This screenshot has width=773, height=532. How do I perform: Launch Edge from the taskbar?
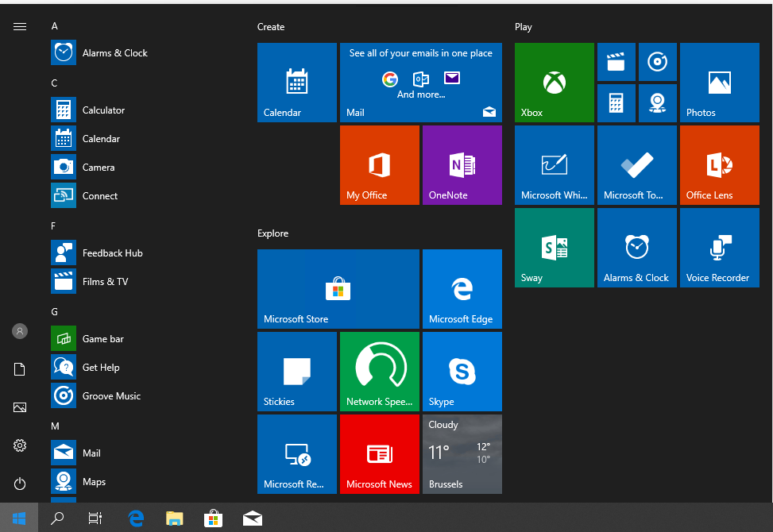point(136,518)
